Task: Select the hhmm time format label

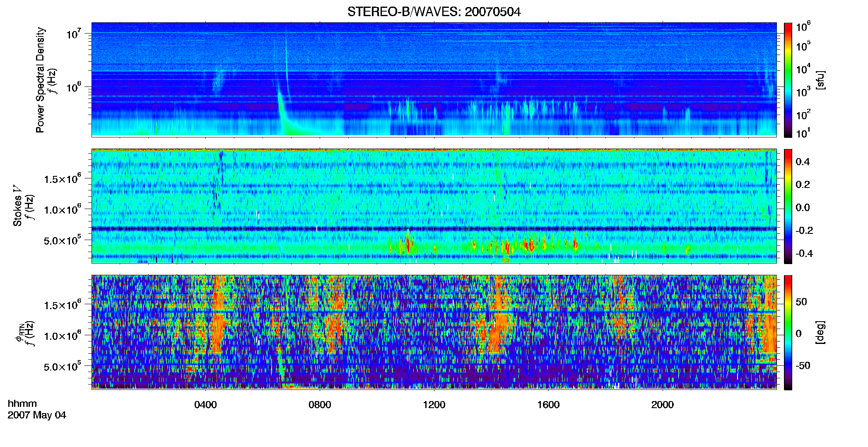Action: pyautogui.click(x=22, y=404)
